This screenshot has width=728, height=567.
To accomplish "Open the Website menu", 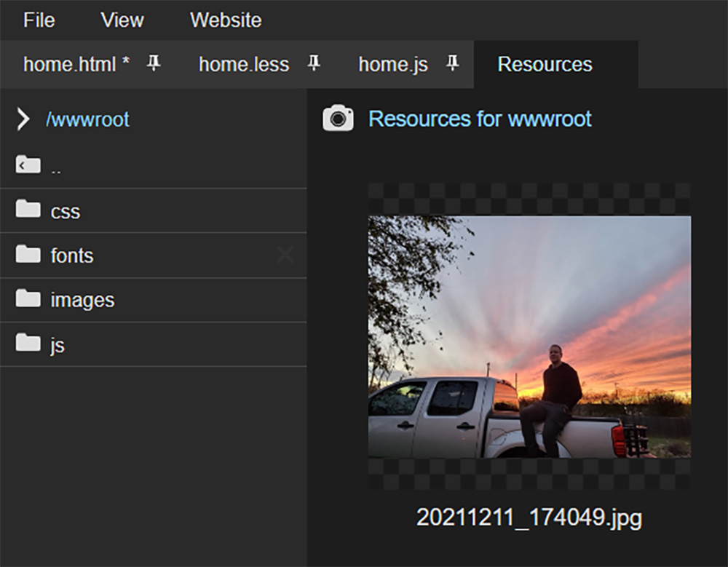I will (x=226, y=20).
